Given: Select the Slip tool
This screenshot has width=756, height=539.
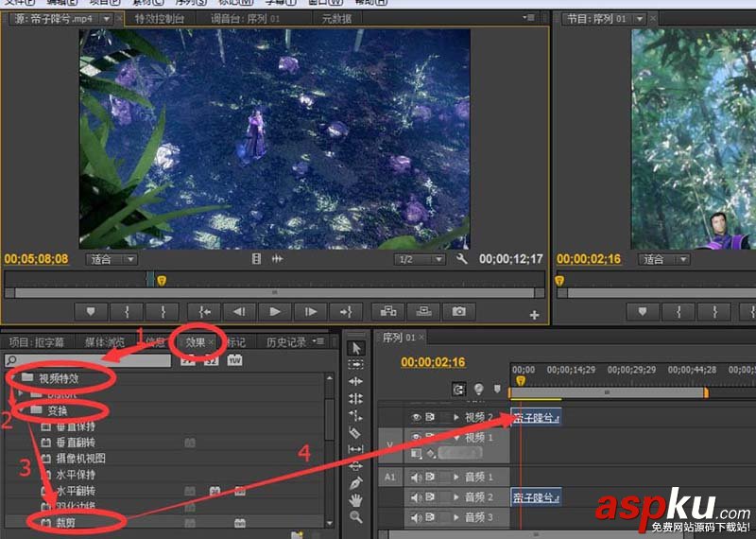Looking at the screenshot, I should click(x=356, y=449).
